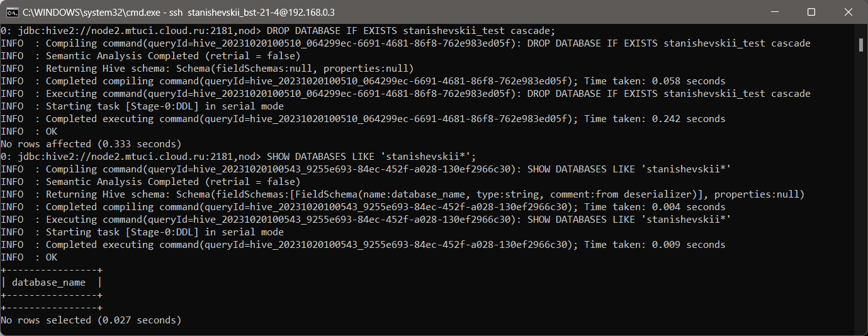Click the first 'INFO : OK' line

coord(29,132)
